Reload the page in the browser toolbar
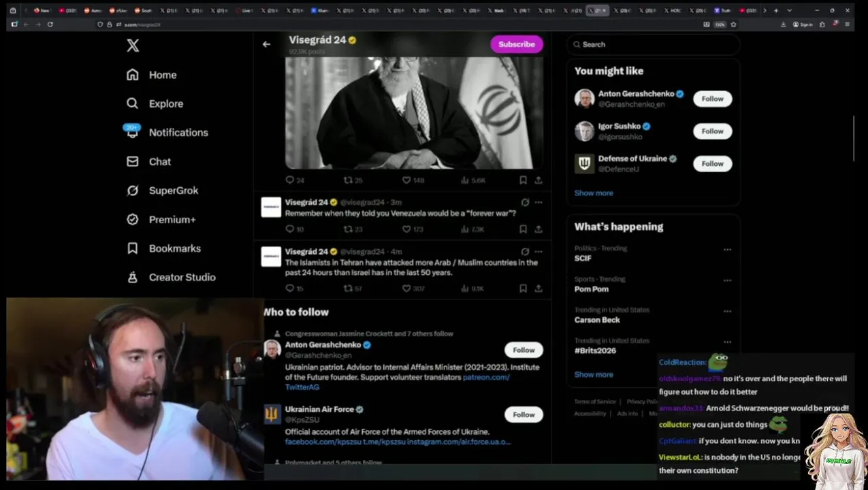868x490 pixels. pyautogui.click(x=50, y=24)
